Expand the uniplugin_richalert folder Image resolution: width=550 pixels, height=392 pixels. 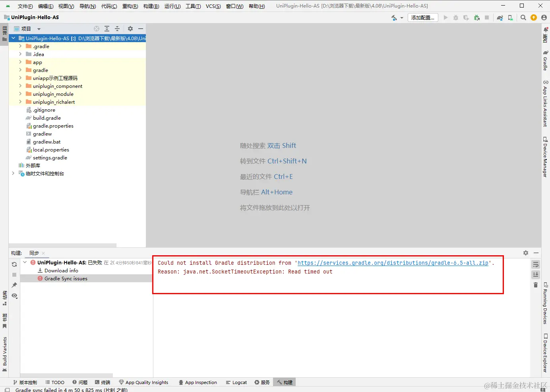20,102
